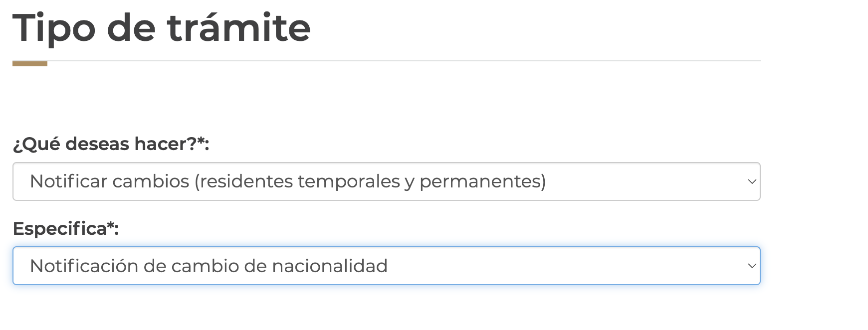Image resolution: width=868 pixels, height=330 pixels.
Task: Click the word "Notificación" in the focused select
Action: tap(83, 266)
